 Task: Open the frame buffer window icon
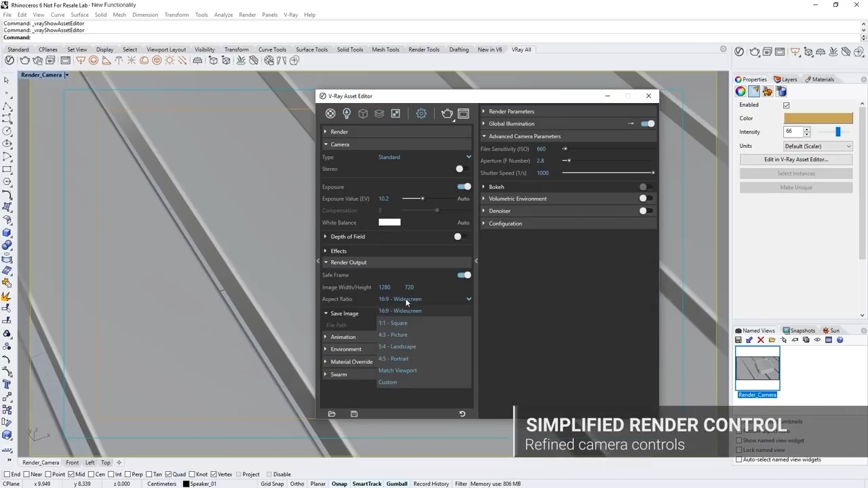pyautogui.click(x=464, y=114)
